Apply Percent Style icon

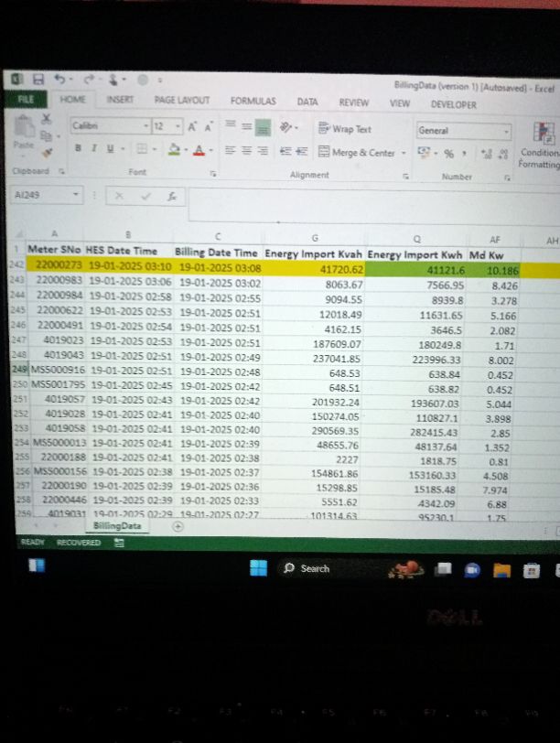pyautogui.click(x=448, y=154)
